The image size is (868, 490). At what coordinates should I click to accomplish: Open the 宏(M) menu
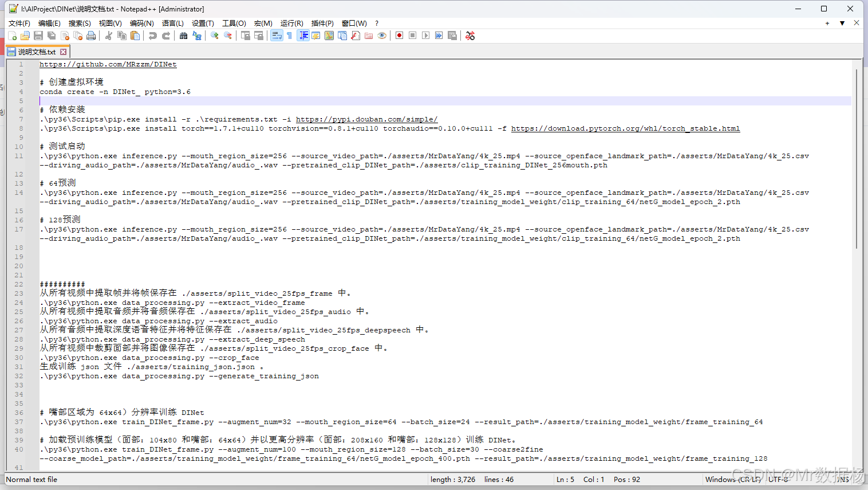(x=263, y=23)
